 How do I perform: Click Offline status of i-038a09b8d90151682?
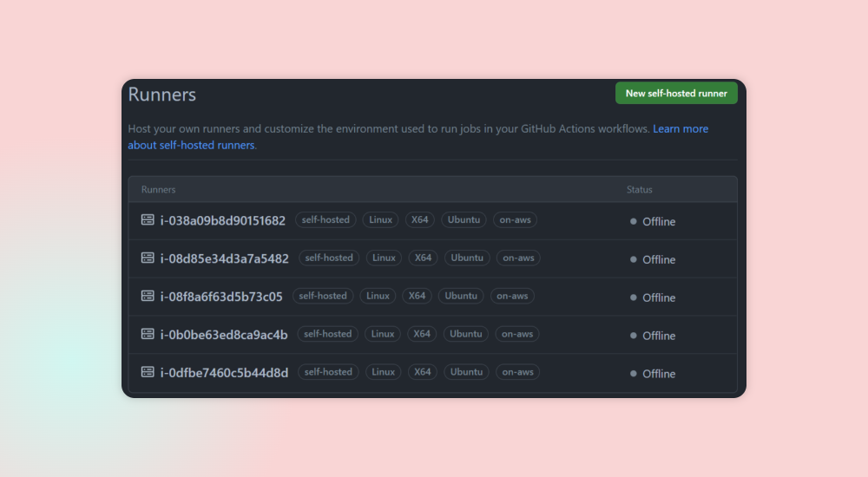tap(653, 221)
